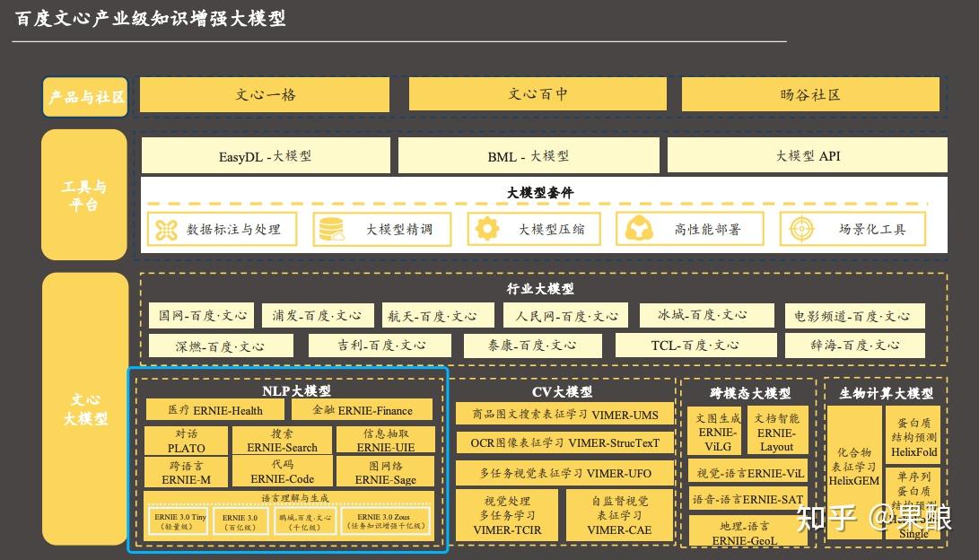The height and width of the screenshot is (560, 979).
Task: Click the 信息抽取 ERNIE-UIE box
Action: pyautogui.click(x=385, y=441)
